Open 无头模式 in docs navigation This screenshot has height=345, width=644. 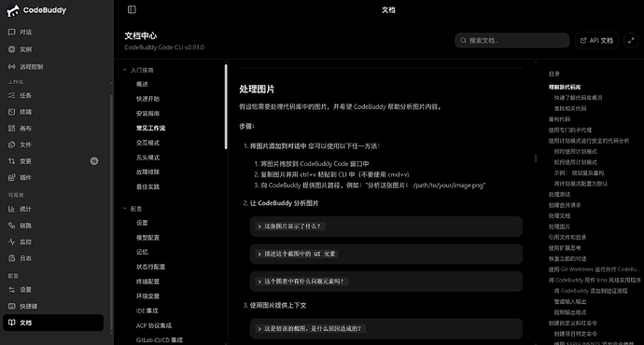(147, 158)
